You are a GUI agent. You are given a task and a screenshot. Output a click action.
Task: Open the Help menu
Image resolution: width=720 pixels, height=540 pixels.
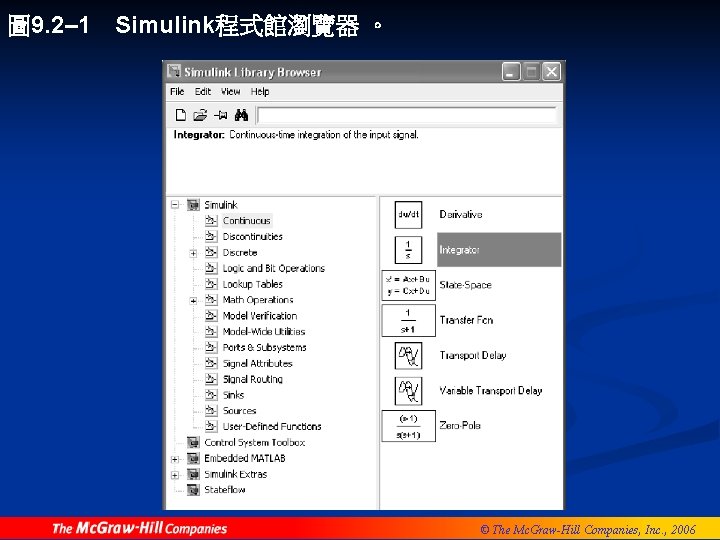(x=260, y=91)
